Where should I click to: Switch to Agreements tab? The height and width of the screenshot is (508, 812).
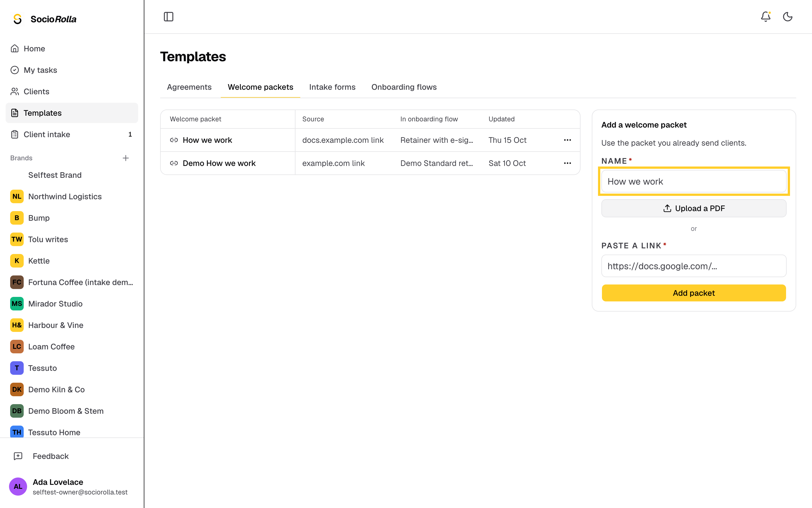coord(189,87)
